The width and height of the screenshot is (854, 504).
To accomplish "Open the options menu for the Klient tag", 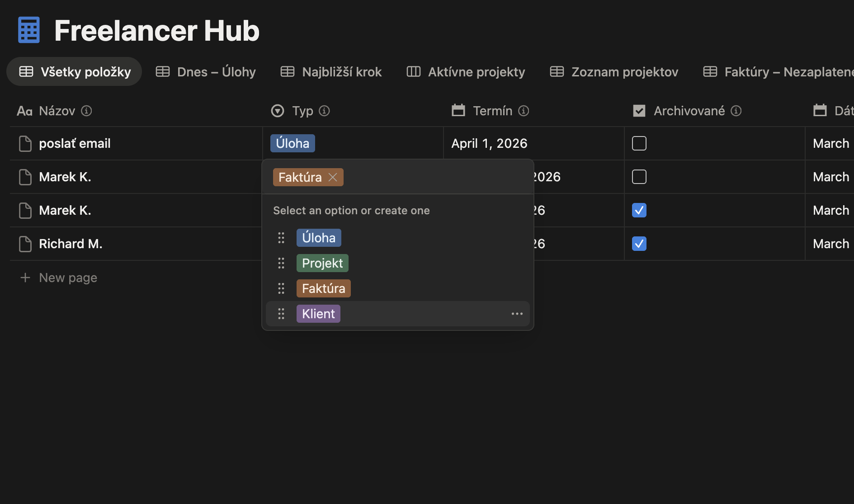I will point(517,313).
